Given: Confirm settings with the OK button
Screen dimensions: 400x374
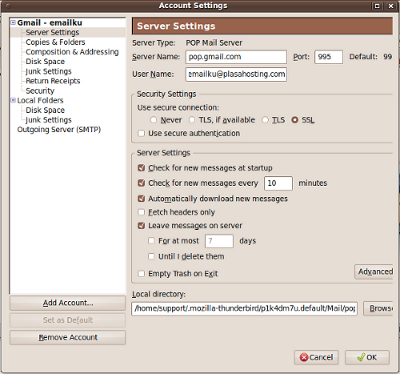Looking at the screenshot, I should [367, 357].
